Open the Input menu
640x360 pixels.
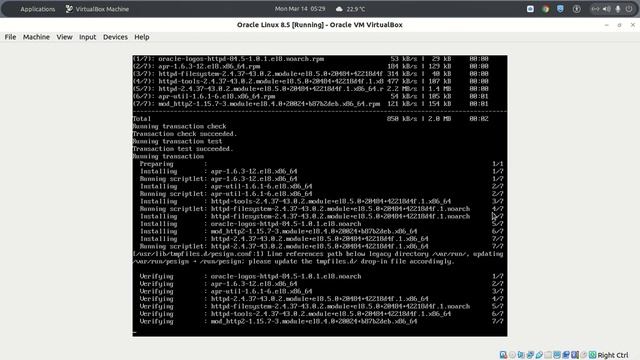pyautogui.click(x=87, y=37)
